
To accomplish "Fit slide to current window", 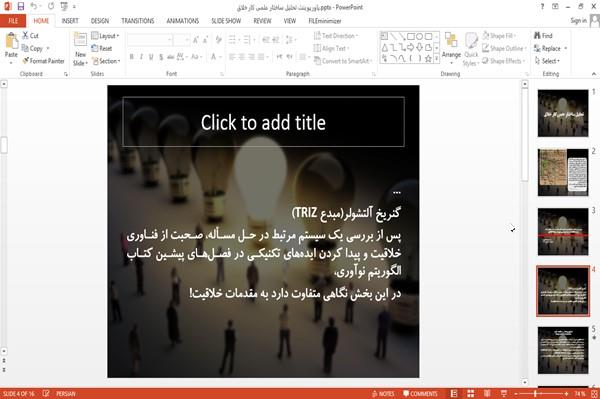I will 594,394.
